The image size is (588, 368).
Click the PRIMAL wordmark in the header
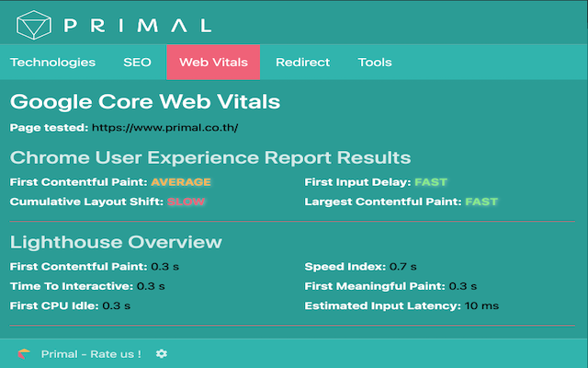[x=138, y=26]
